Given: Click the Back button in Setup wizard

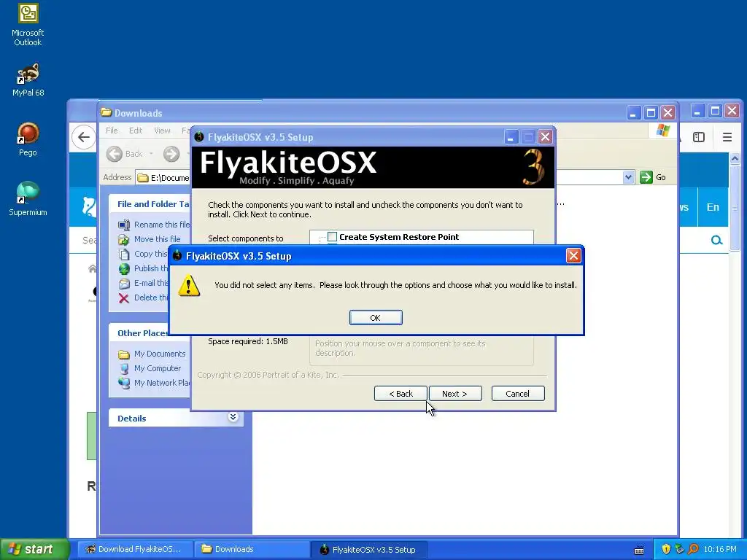Looking at the screenshot, I should pyautogui.click(x=400, y=394).
